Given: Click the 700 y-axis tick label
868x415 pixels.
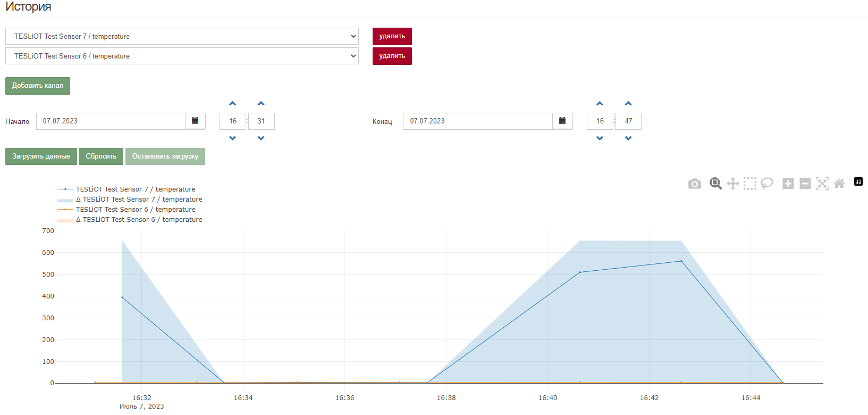Looking at the screenshot, I should [48, 231].
